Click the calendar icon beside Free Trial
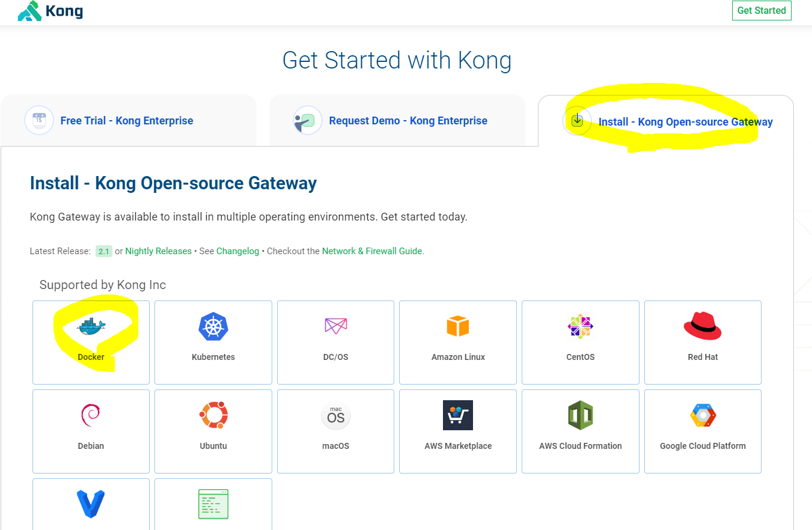812x530 pixels. coord(39,120)
